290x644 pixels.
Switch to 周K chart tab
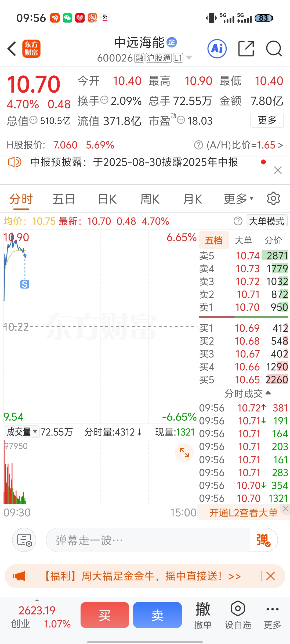(150, 199)
